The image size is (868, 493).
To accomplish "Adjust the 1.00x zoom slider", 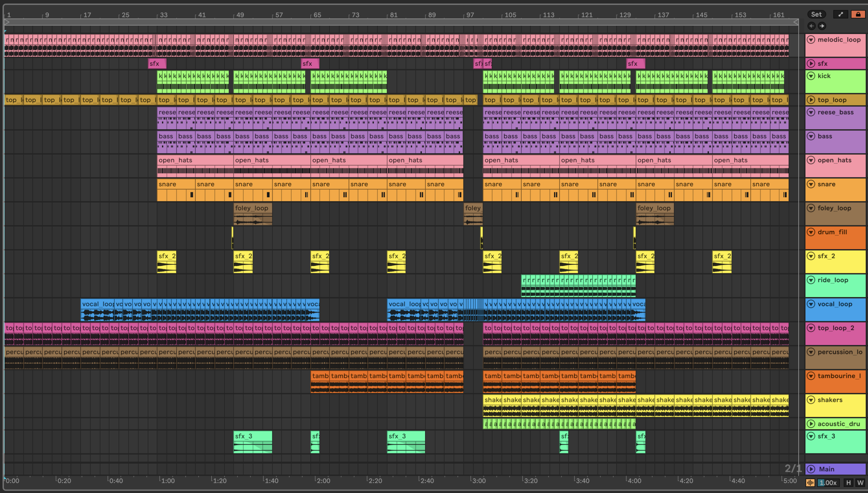I will 828,482.
